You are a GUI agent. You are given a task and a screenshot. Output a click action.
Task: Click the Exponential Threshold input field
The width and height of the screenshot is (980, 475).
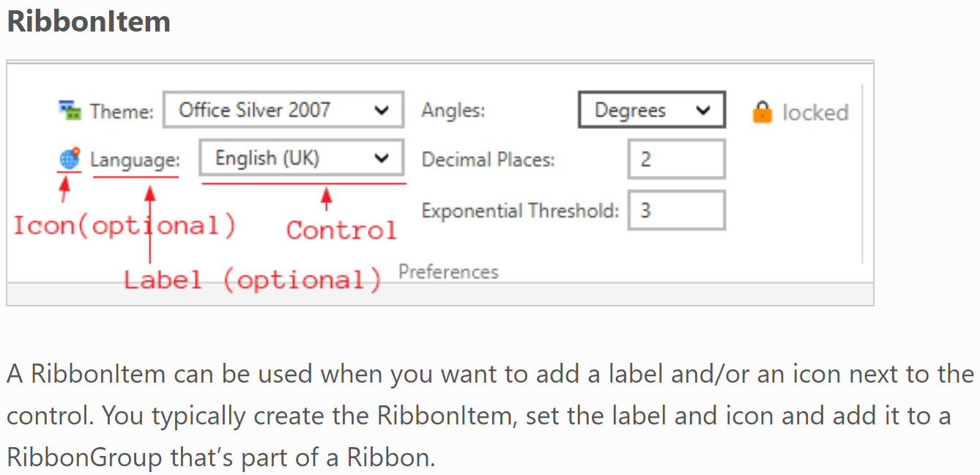(x=677, y=210)
